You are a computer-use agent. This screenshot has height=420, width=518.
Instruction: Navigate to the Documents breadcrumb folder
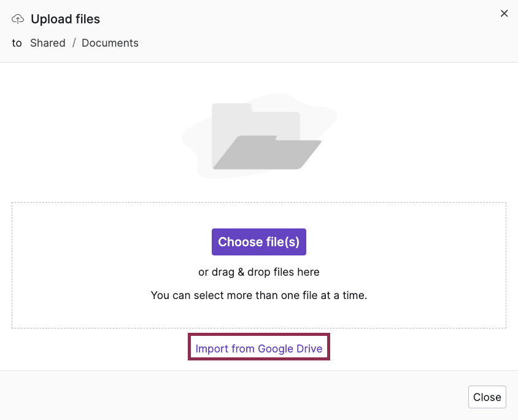[x=110, y=43]
